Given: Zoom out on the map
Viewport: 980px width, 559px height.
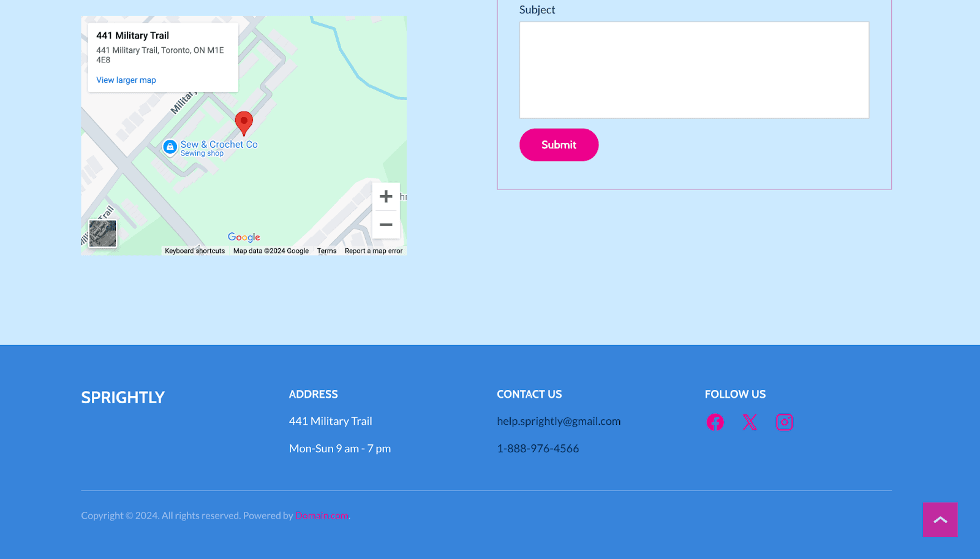Looking at the screenshot, I should pos(386,225).
